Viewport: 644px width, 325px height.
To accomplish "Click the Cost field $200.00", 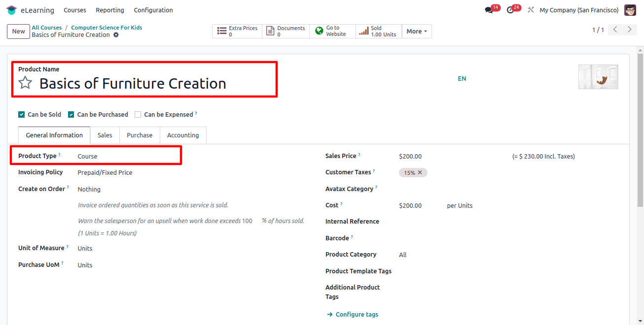I will coord(410,206).
